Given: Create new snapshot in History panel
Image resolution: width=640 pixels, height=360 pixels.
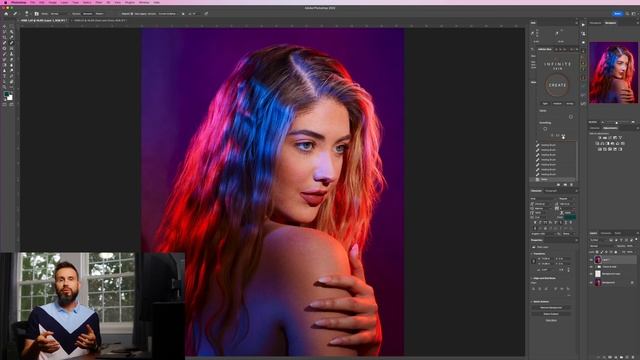Looking at the screenshot, I should click(x=565, y=185).
